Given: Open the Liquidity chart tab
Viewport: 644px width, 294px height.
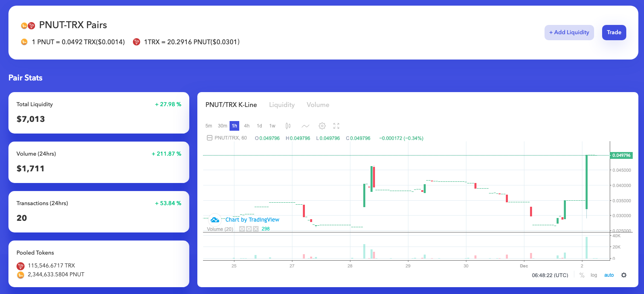Looking at the screenshot, I should click(x=282, y=105).
